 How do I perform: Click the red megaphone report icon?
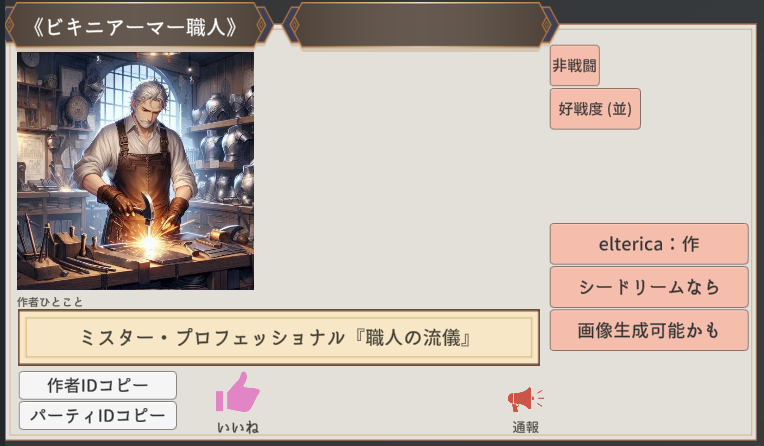525,399
